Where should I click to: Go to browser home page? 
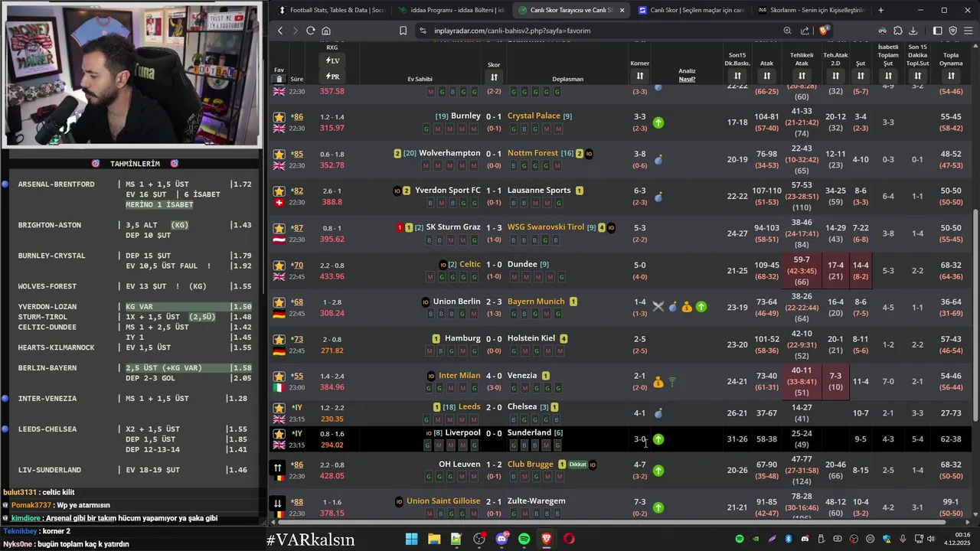coord(326,31)
